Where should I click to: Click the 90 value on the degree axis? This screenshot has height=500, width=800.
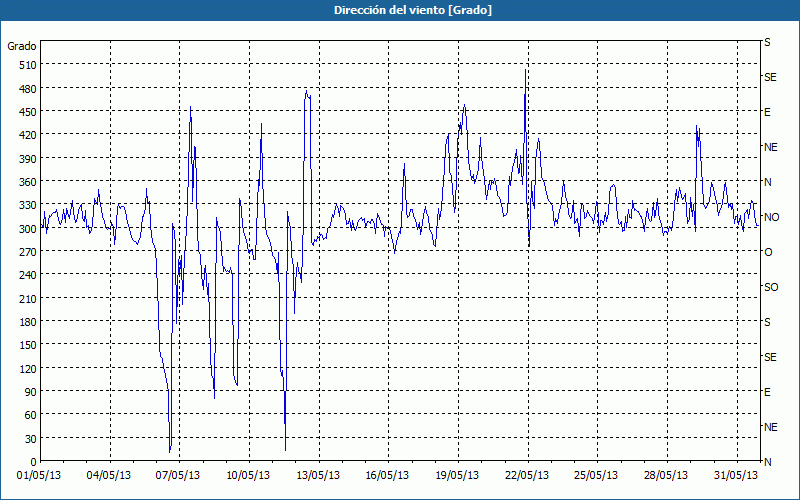pyautogui.click(x=30, y=392)
